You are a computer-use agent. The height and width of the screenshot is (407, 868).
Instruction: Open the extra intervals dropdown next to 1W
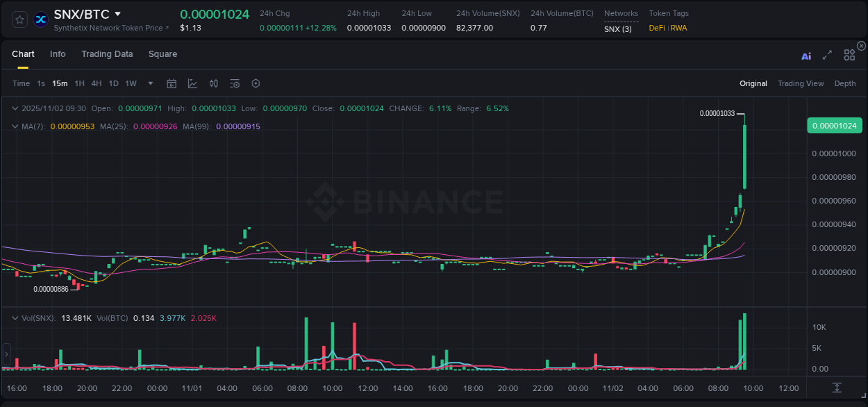[149, 83]
